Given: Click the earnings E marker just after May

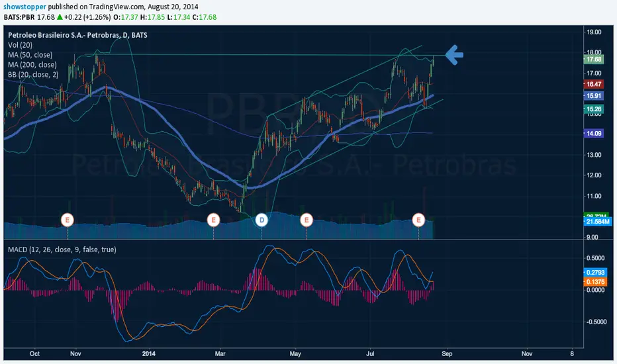Looking at the screenshot, I should pyautogui.click(x=307, y=220).
